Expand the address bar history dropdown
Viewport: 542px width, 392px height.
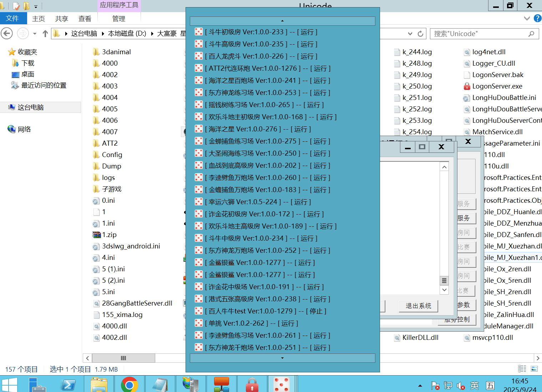coord(410,34)
